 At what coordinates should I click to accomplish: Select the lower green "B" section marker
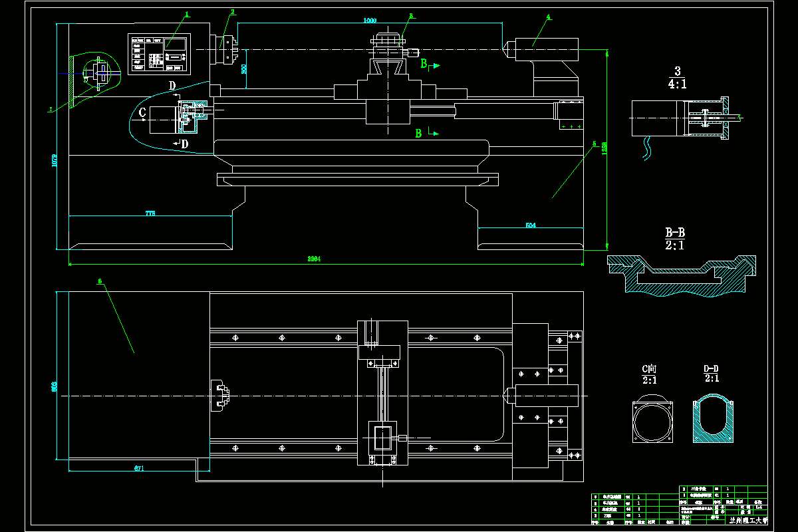[x=418, y=134]
